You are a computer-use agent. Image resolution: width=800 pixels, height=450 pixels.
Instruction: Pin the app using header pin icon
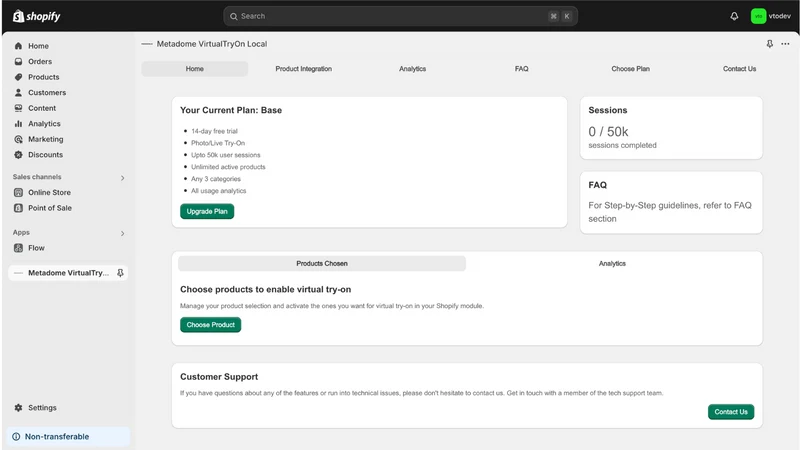tap(769, 44)
